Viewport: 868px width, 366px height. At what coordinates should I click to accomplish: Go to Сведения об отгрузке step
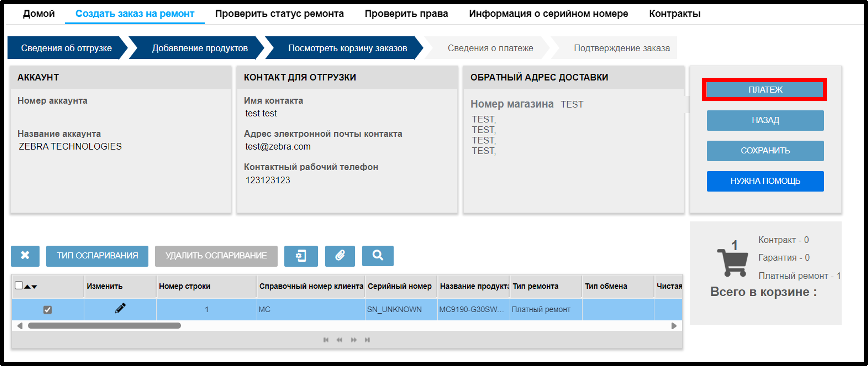coord(66,48)
